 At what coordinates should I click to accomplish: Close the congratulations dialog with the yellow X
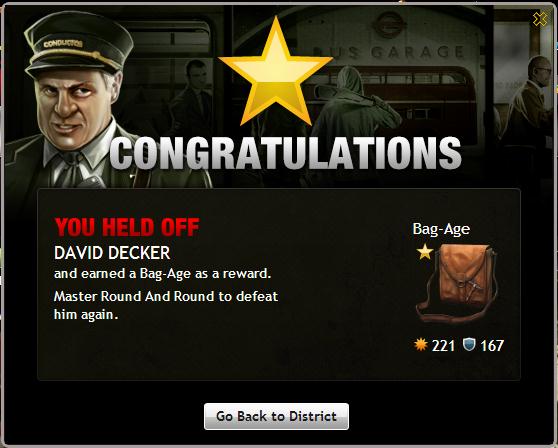539,19
